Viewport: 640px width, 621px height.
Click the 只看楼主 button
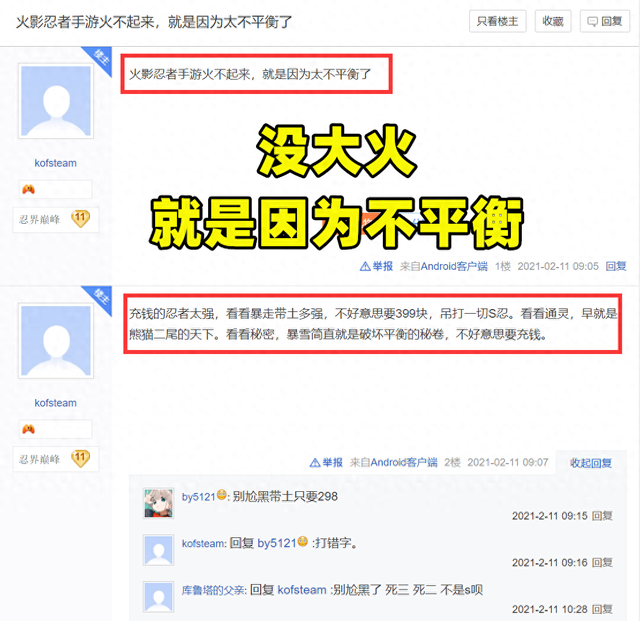(x=497, y=21)
